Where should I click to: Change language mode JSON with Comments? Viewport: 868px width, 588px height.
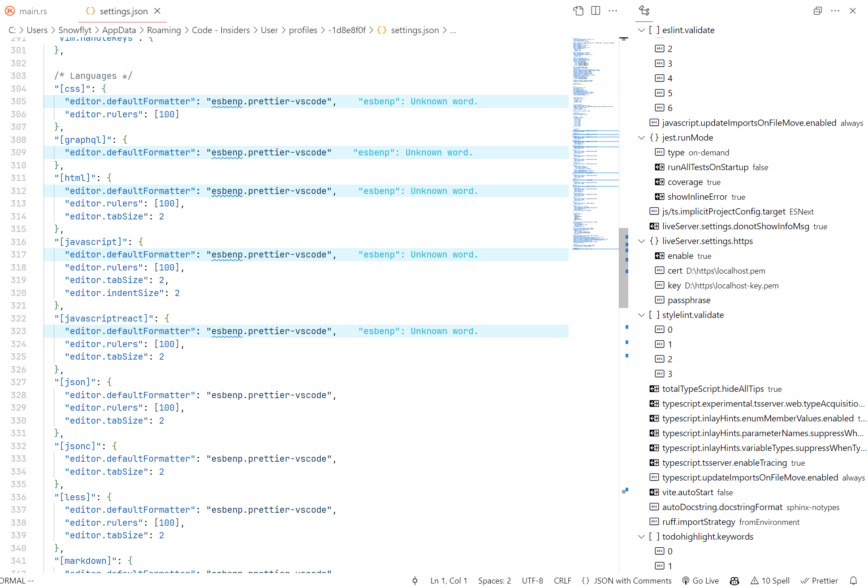626,580
